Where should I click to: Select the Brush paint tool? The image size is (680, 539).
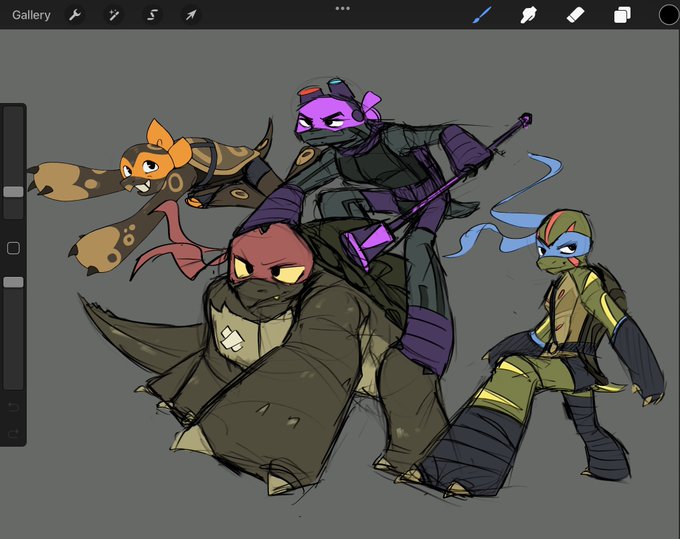coord(482,15)
